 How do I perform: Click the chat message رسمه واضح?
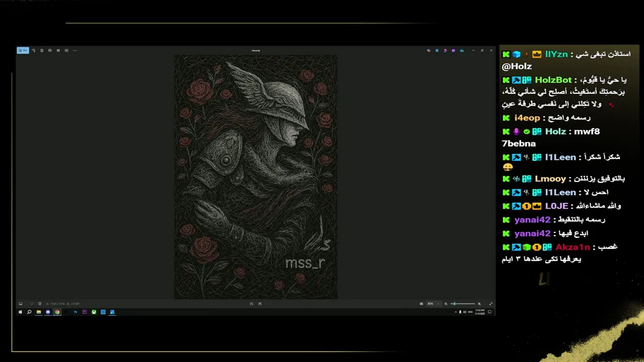click(x=570, y=118)
